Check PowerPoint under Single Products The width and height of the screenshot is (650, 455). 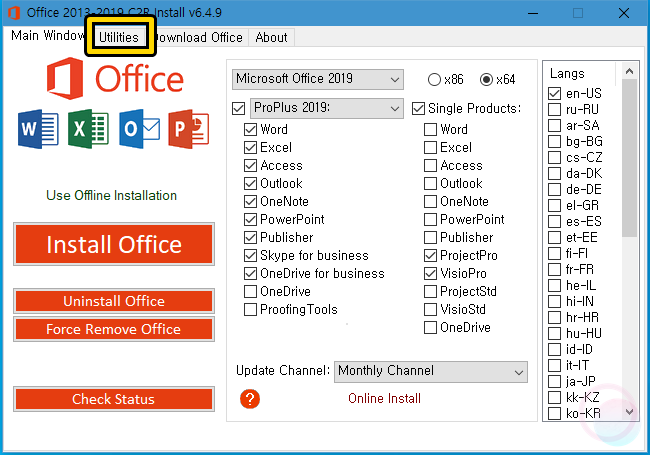[430, 219]
